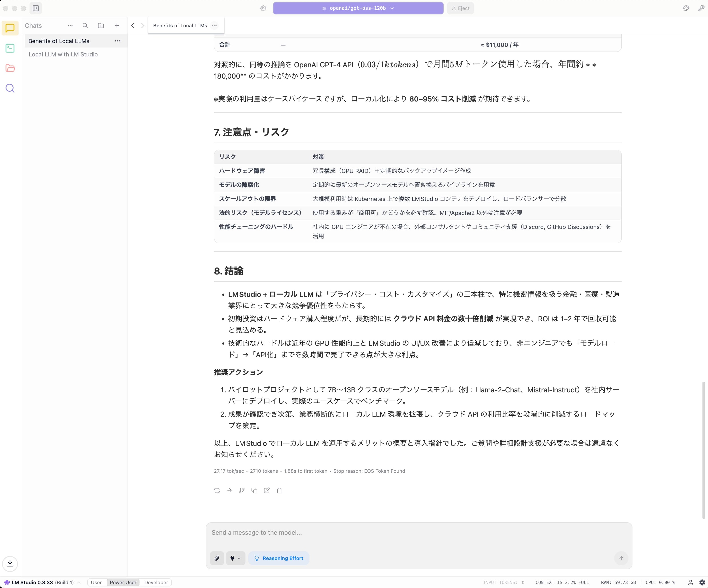
Task: Open the Local LLM with LM Studio chat
Action: click(x=63, y=55)
